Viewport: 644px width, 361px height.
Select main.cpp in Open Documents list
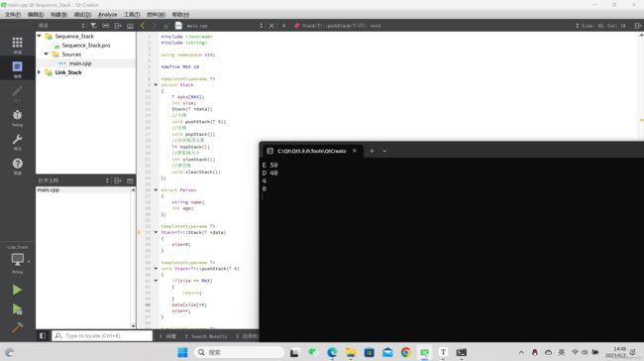pyautogui.click(x=49, y=189)
